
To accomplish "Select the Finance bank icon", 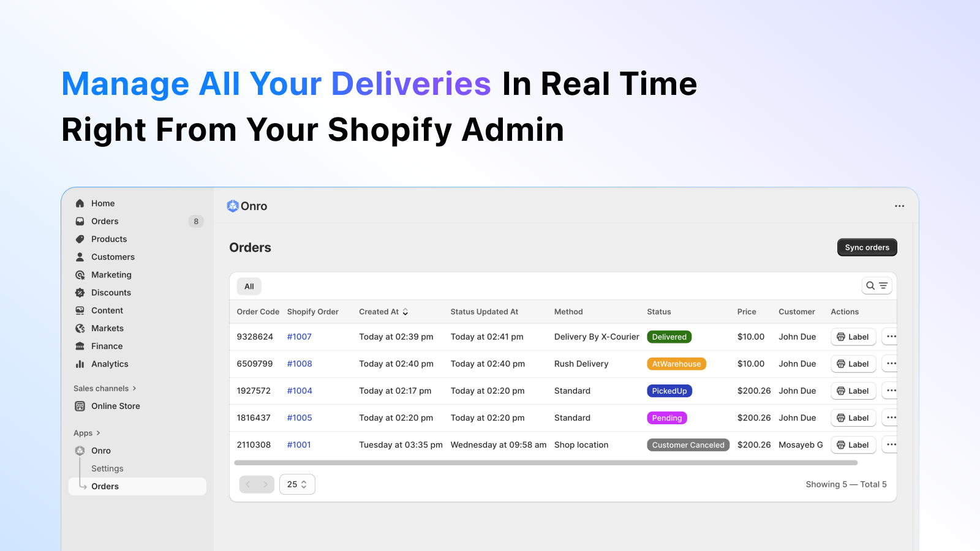I will [80, 346].
